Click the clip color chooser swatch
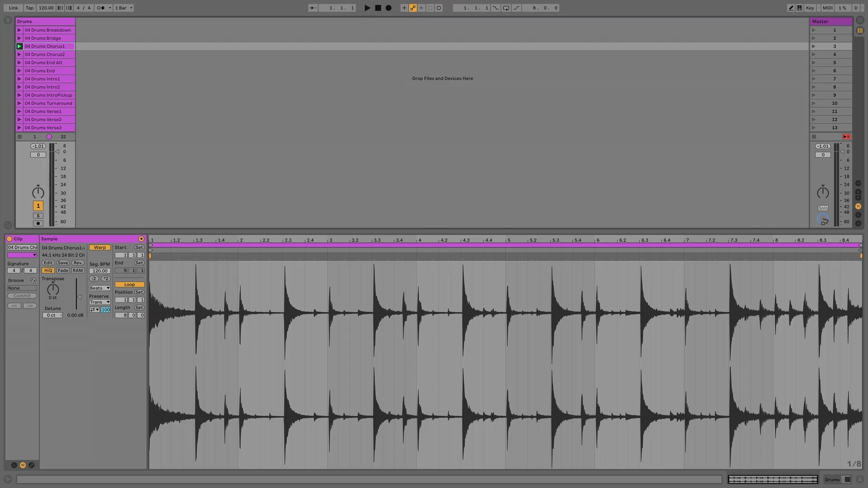 point(22,255)
